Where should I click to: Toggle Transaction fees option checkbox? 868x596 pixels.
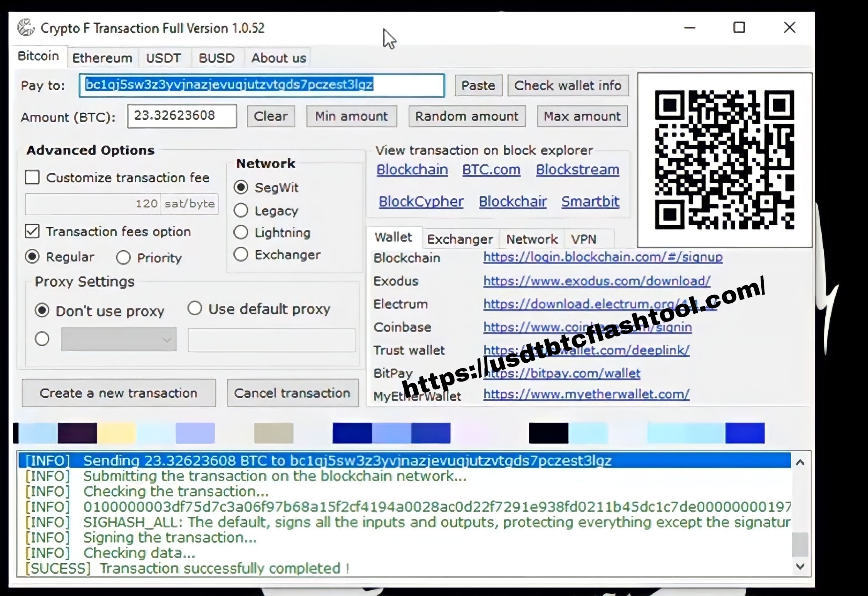click(32, 231)
